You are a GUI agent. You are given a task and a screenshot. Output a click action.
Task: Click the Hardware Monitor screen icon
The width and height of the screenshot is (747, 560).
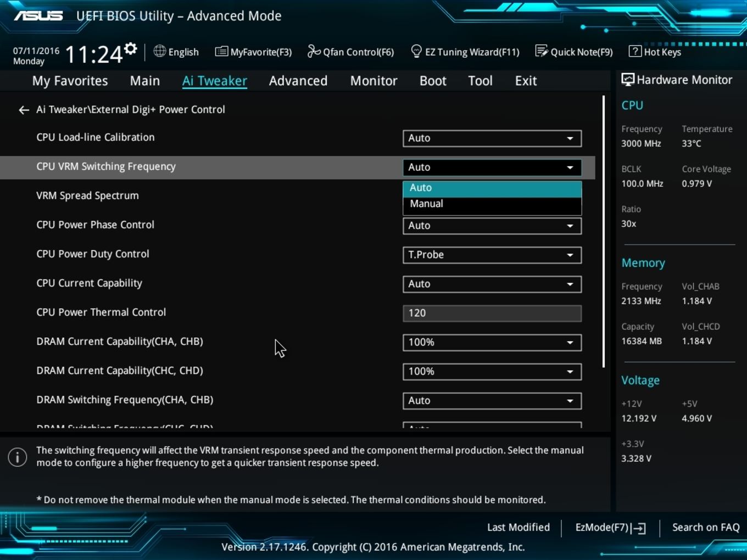click(628, 80)
